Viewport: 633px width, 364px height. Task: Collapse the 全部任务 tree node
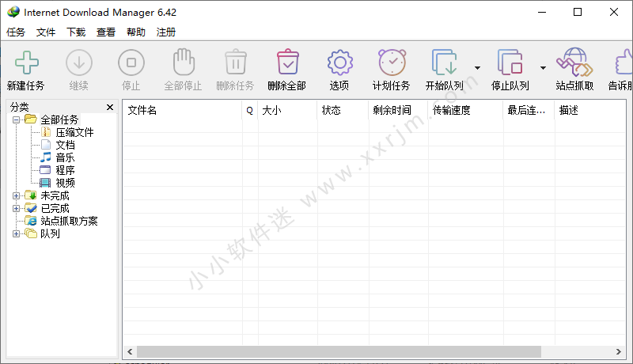tap(16, 119)
